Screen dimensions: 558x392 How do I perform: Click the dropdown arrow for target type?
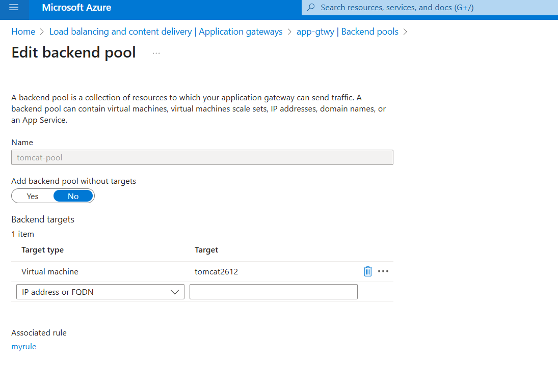175,292
